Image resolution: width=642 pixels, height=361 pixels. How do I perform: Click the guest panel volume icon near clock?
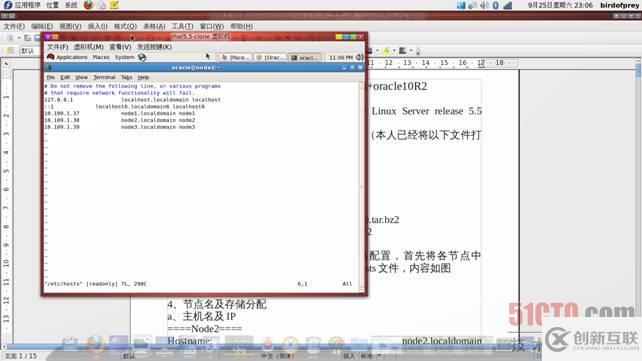point(359,57)
